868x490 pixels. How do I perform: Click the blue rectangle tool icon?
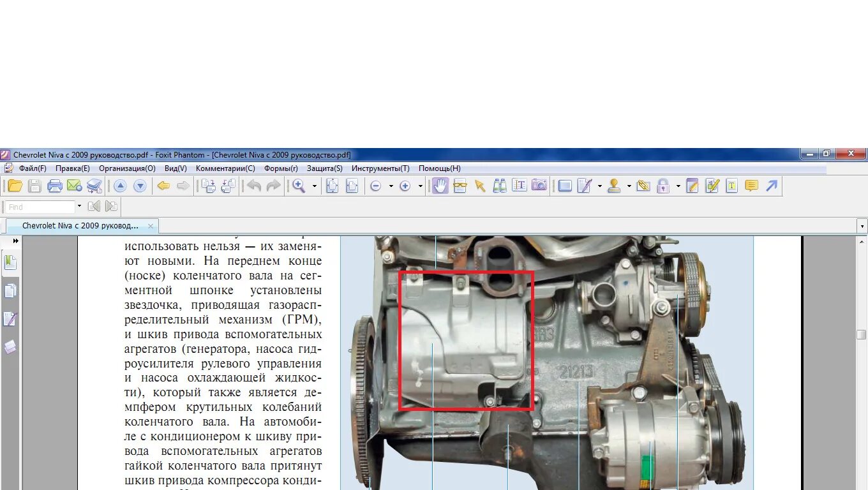coord(564,186)
